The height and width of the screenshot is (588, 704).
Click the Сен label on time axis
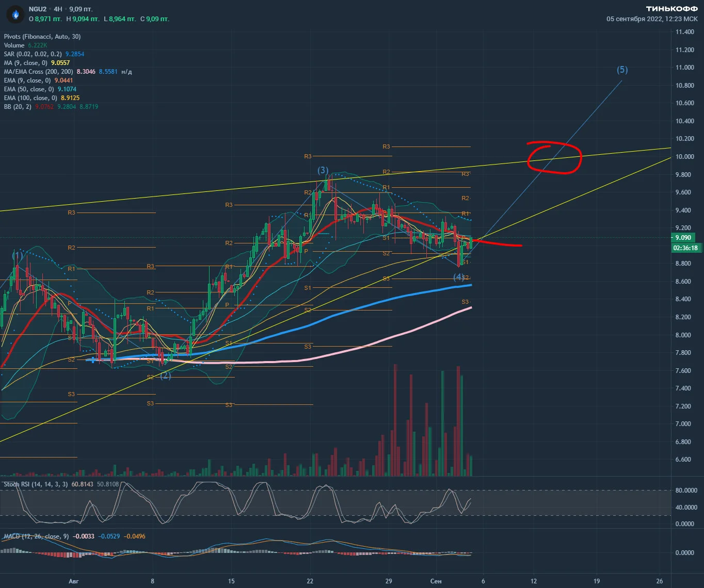point(436,581)
